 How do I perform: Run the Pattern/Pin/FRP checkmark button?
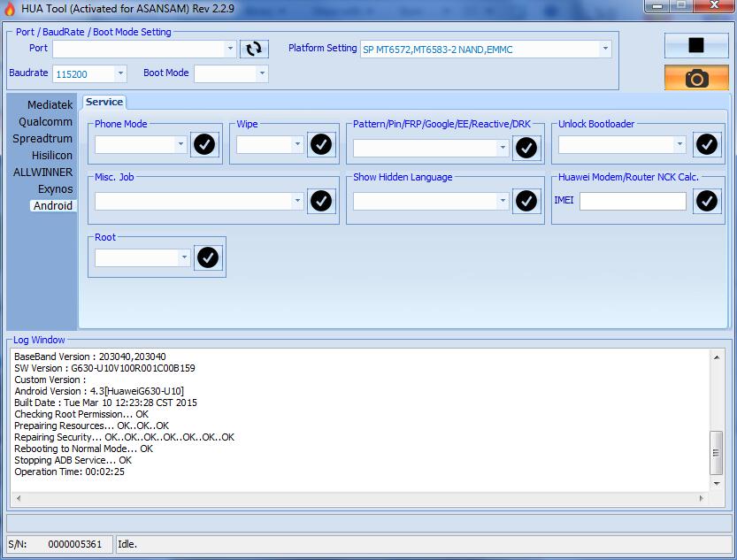(x=526, y=148)
